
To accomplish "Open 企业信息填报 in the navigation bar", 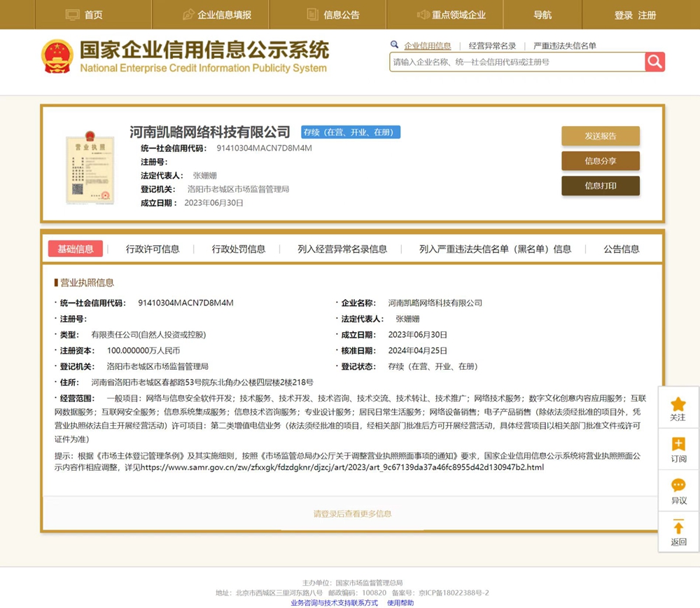I will (x=224, y=15).
